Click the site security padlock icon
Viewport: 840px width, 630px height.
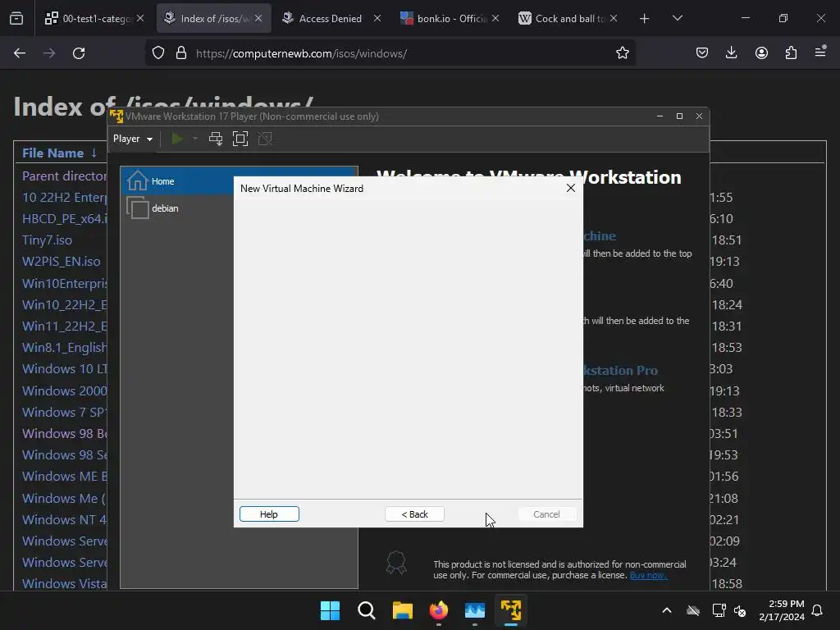[181, 53]
